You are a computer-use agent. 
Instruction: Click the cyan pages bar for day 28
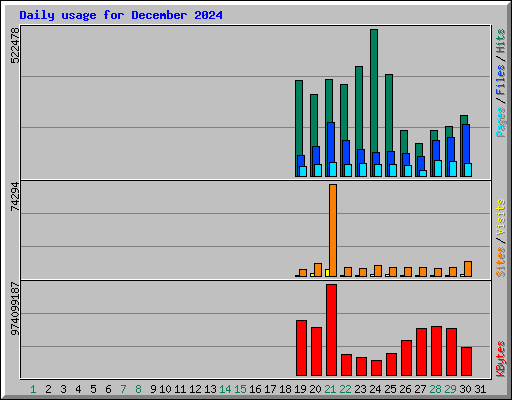pos(438,168)
